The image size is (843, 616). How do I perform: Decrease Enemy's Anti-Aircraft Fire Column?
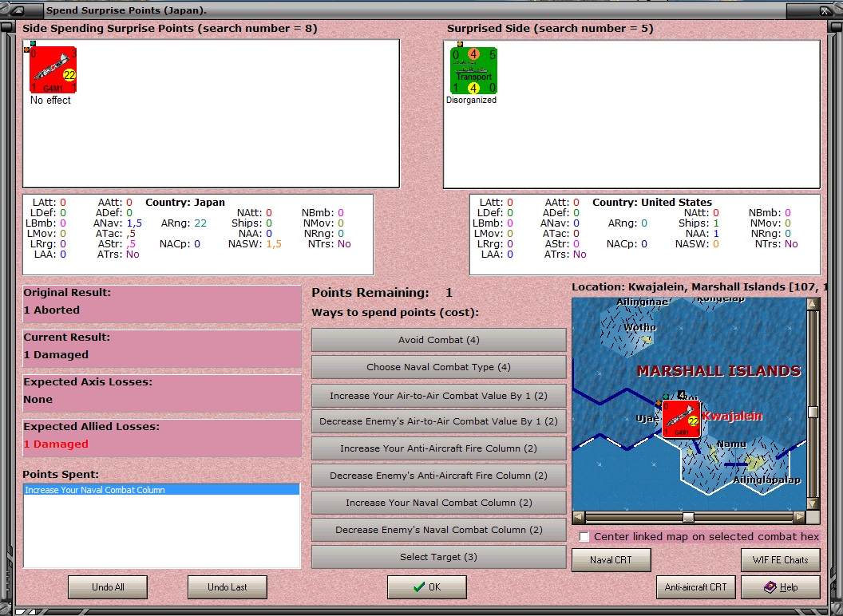(x=439, y=476)
